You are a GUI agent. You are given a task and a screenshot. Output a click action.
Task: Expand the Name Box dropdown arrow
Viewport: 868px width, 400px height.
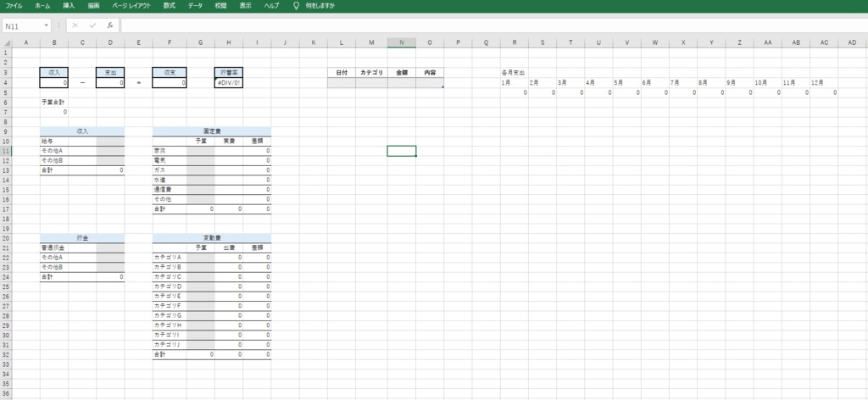(46, 26)
